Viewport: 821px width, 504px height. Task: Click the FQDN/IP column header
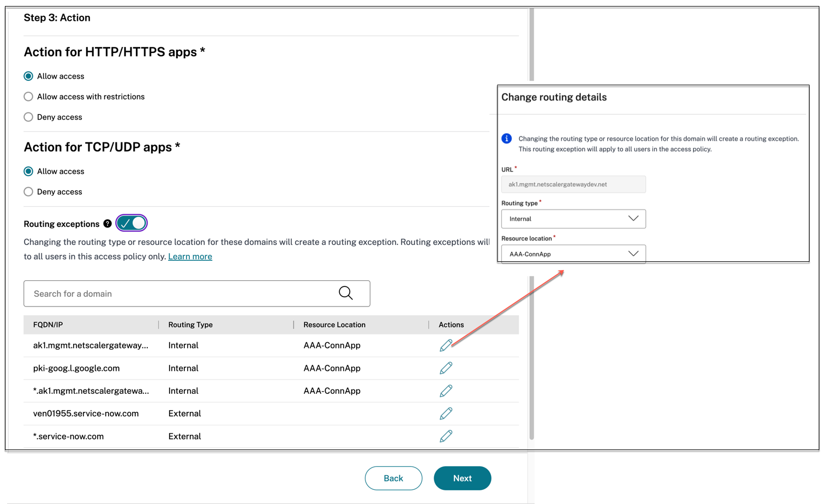48,325
